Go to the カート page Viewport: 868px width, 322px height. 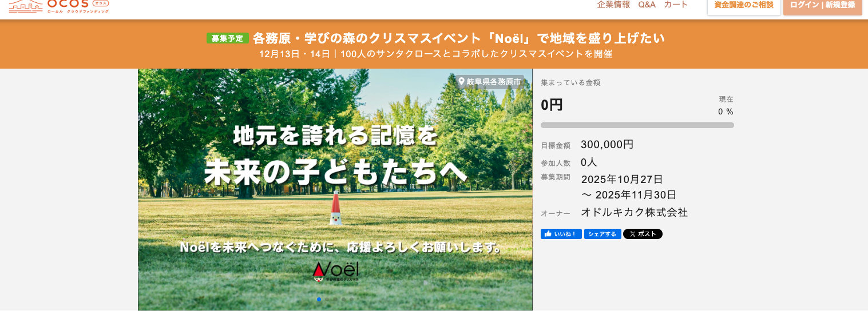676,5
